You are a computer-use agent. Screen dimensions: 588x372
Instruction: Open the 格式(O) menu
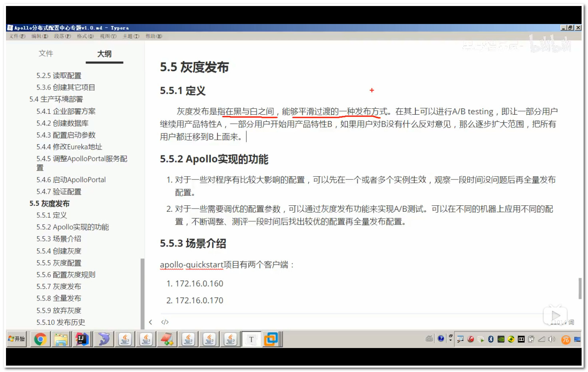[x=85, y=36]
